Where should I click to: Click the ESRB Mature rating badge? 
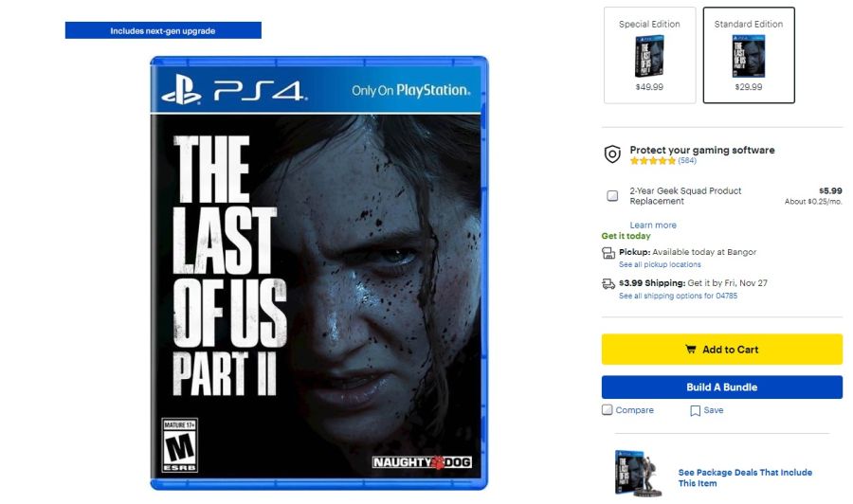coord(179,445)
